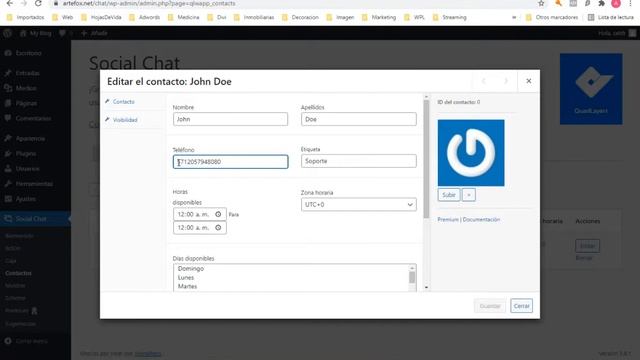Close the edit contact dialog with X
The width and height of the screenshot is (640, 360).
pos(529,81)
